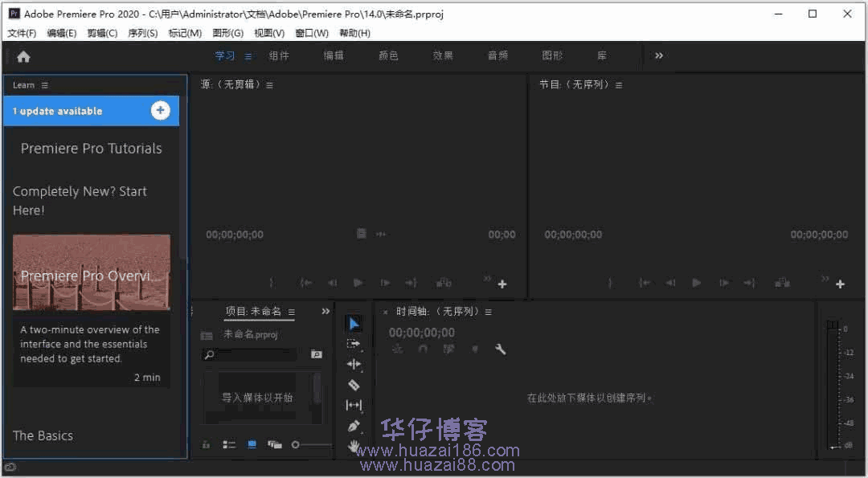Open the Program monitor button editor plus

tap(841, 284)
